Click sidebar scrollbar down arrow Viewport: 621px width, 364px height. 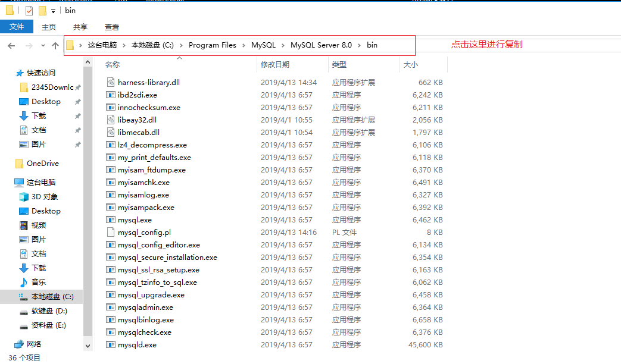click(88, 346)
